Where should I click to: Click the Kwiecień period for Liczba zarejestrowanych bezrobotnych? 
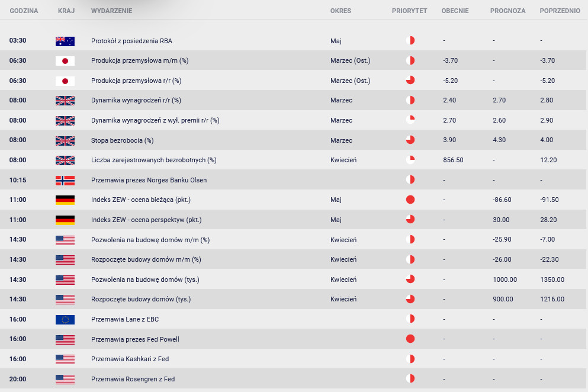pyautogui.click(x=343, y=160)
